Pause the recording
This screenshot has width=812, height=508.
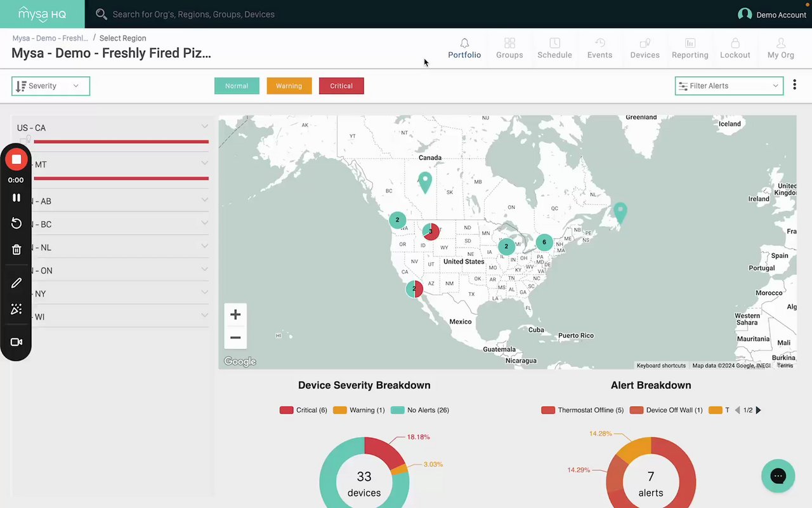tap(16, 197)
